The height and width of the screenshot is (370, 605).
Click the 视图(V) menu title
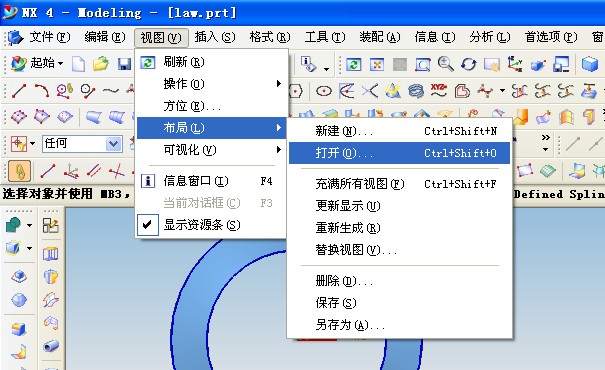pyautogui.click(x=161, y=37)
